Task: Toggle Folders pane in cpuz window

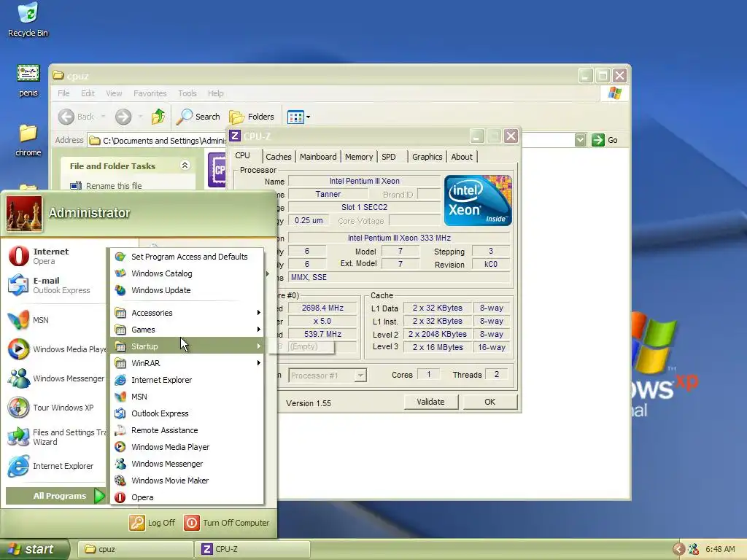Action: click(252, 117)
